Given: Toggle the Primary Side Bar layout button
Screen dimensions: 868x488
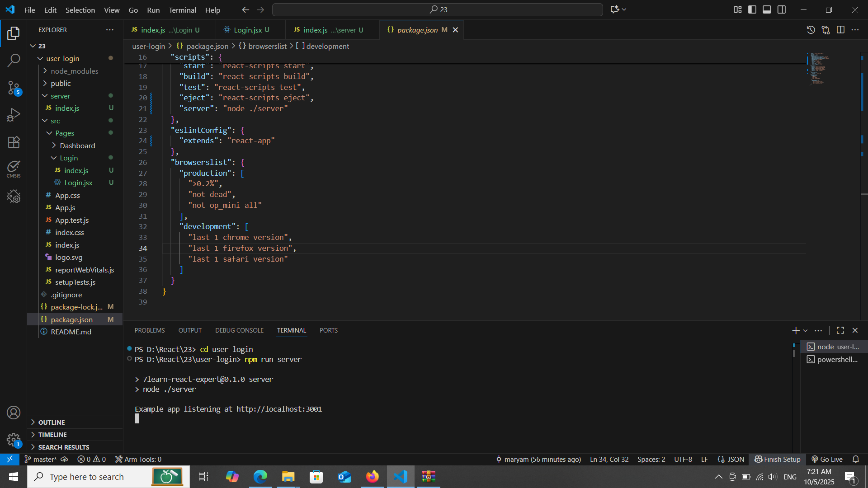Looking at the screenshot, I should [x=752, y=9].
